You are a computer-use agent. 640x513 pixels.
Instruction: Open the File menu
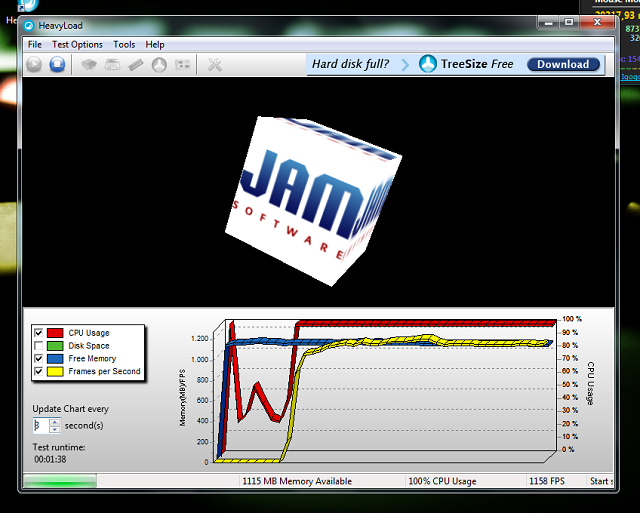click(35, 44)
